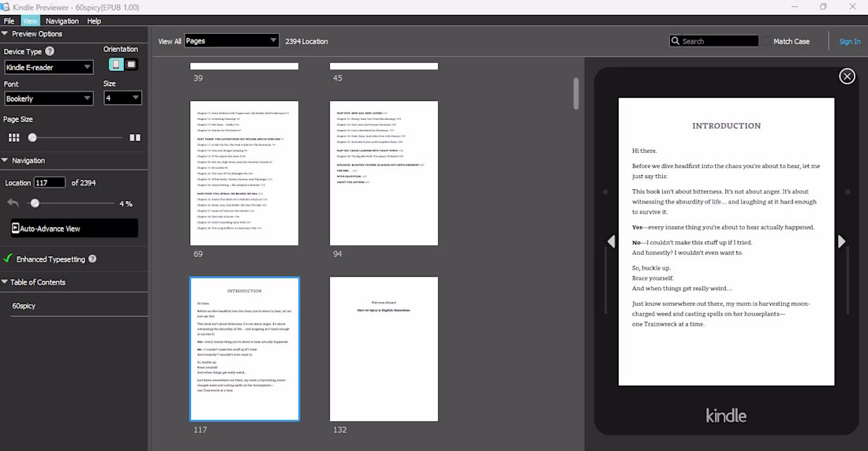This screenshot has width=868, height=451.
Task: Open the font Size dropdown
Action: (x=122, y=98)
